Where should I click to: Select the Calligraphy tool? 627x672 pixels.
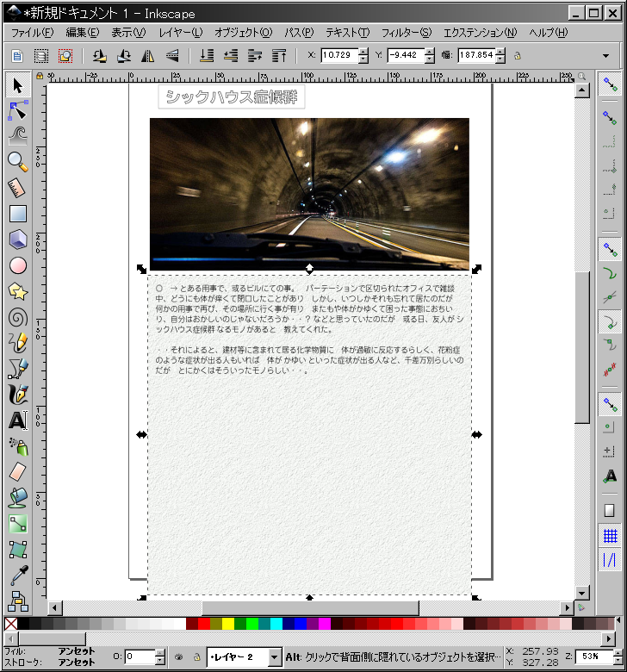click(17, 395)
